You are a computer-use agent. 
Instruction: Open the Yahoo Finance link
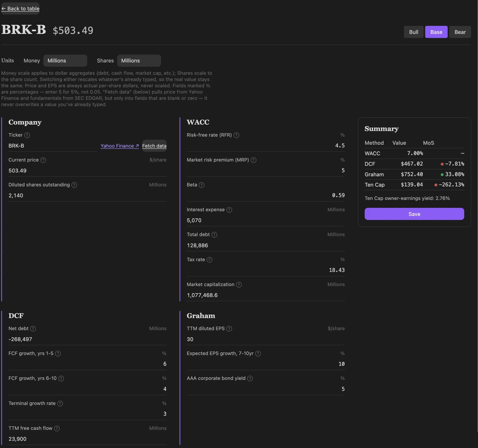point(120,146)
